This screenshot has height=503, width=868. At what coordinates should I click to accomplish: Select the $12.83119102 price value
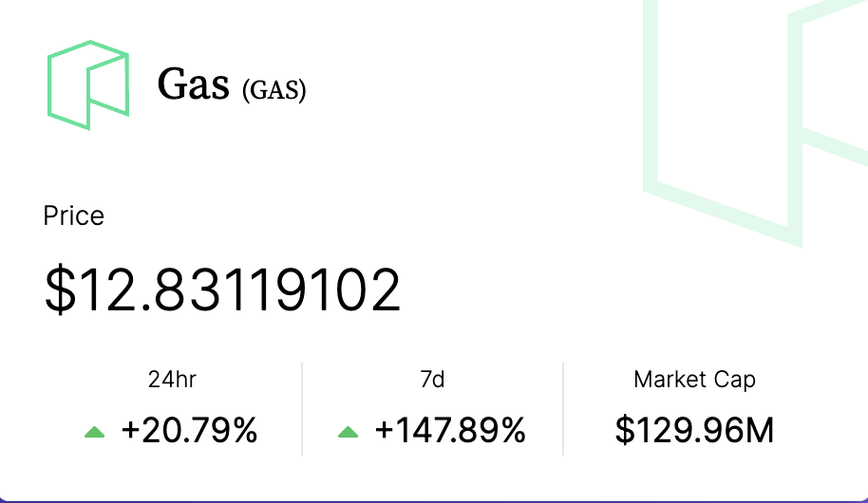tap(222, 289)
